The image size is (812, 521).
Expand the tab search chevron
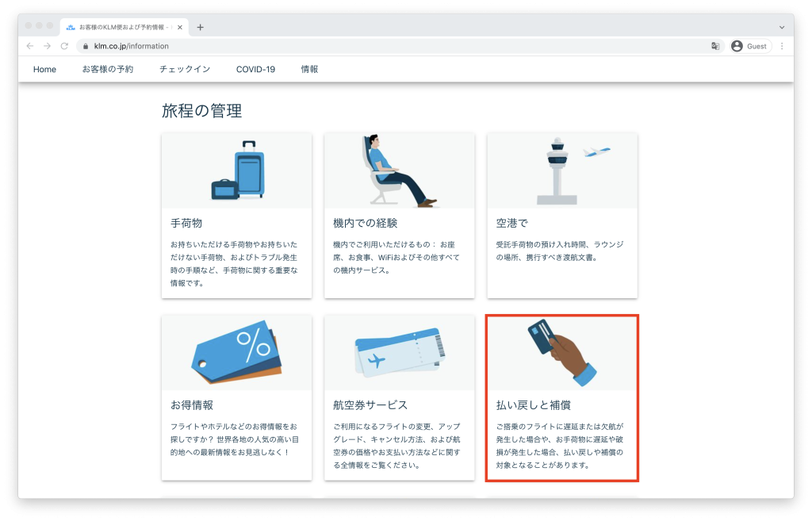point(782,27)
